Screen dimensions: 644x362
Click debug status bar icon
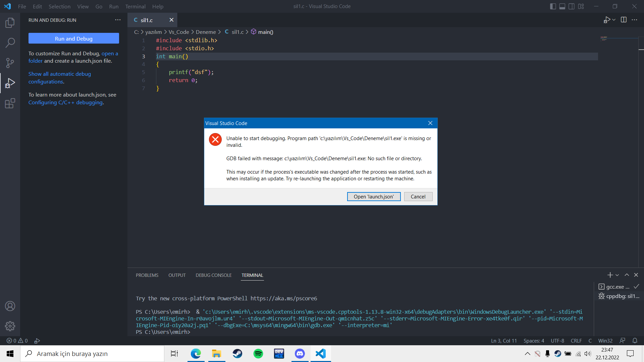point(37,341)
